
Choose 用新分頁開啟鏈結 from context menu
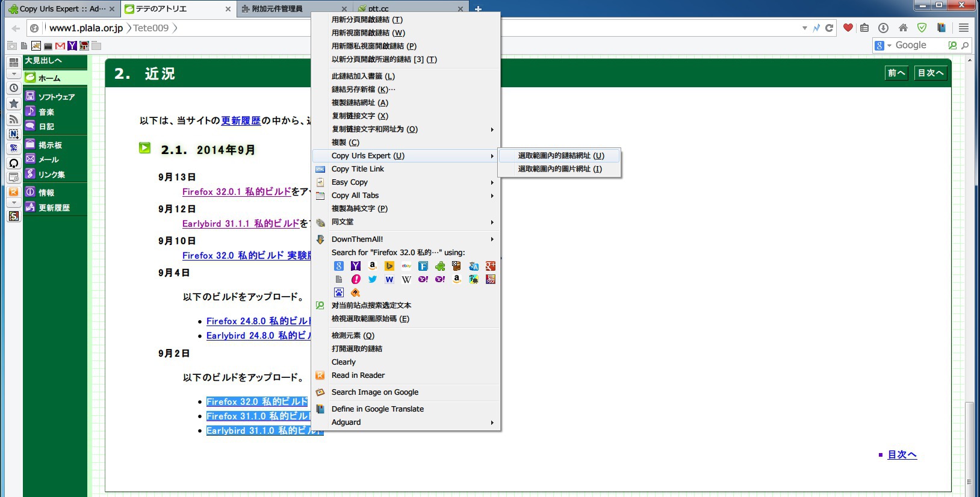[407, 20]
